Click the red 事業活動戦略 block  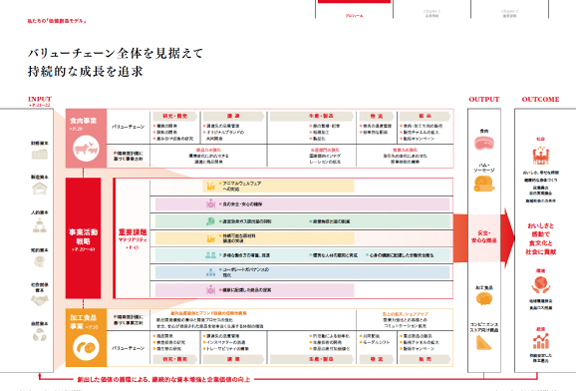(83, 238)
